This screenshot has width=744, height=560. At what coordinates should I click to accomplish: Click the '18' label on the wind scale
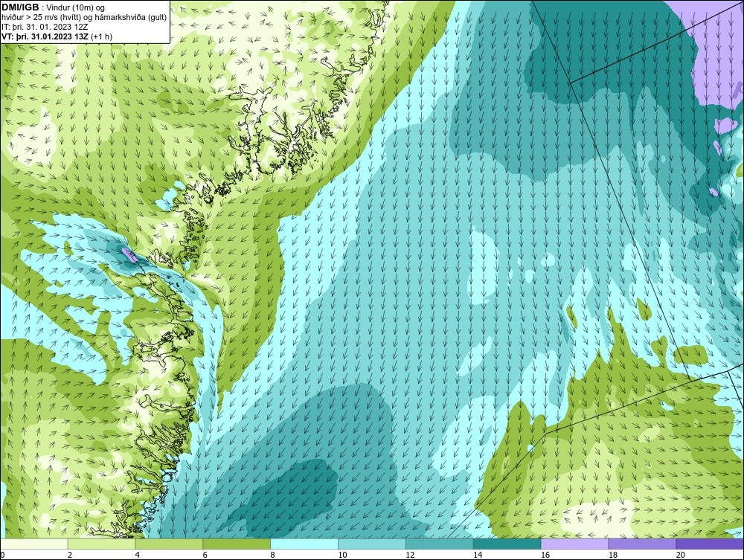coord(613,555)
